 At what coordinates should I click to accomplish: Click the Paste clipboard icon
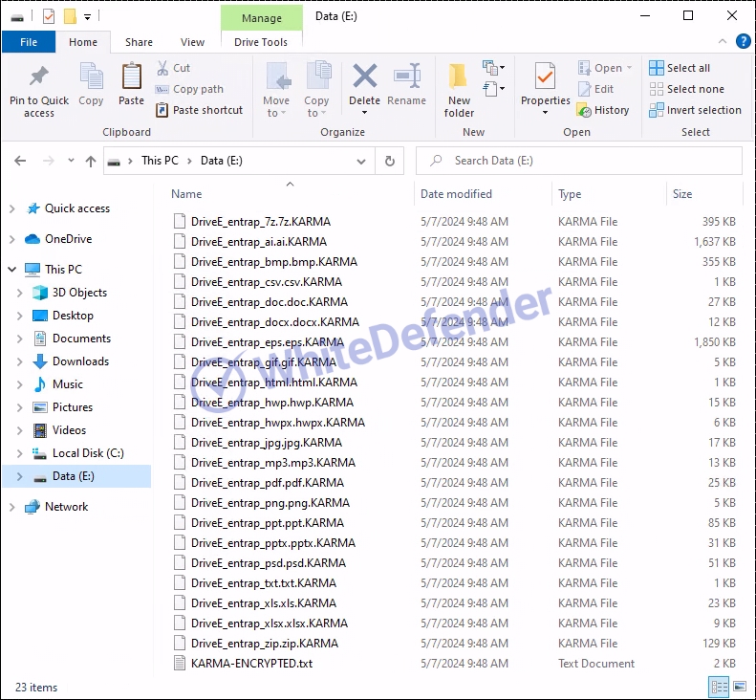pyautogui.click(x=131, y=77)
